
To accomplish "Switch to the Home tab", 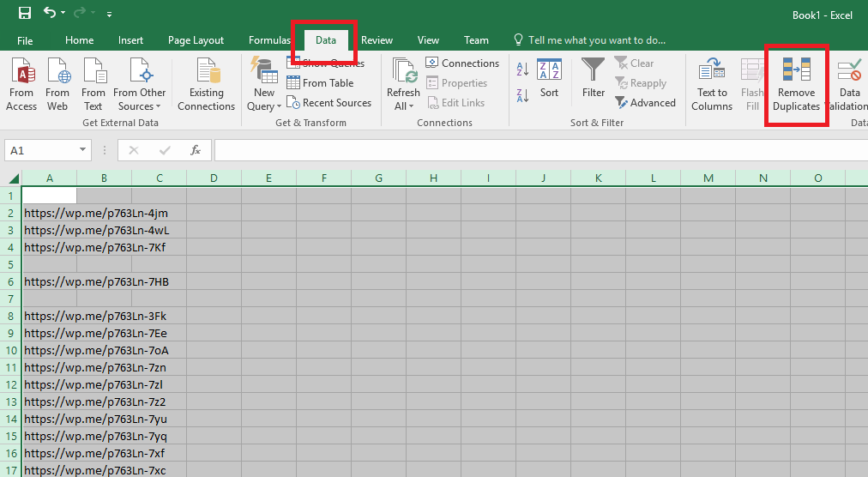I will point(79,40).
